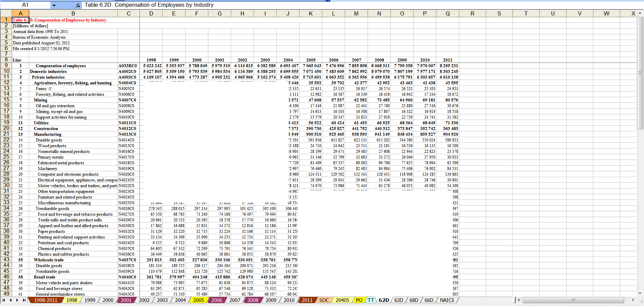Open the Name Box dropdown arrow

[54, 5]
